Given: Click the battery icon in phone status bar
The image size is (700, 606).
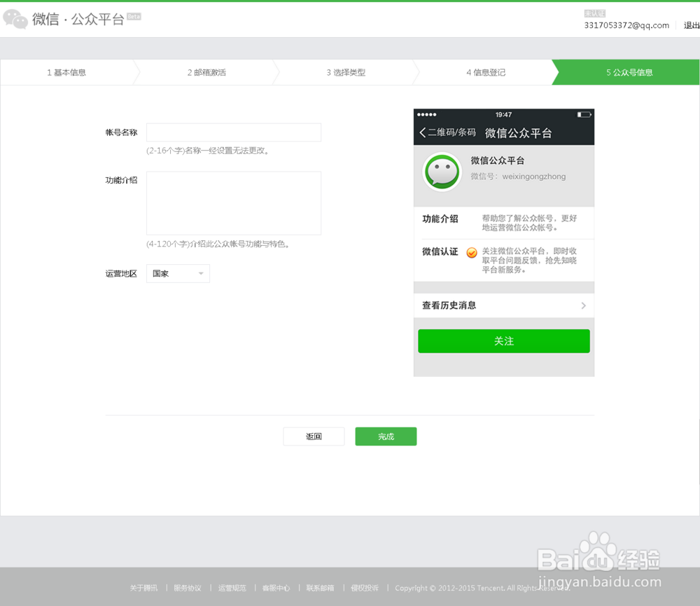Looking at the screenshot, I should [x=584, y=115].
